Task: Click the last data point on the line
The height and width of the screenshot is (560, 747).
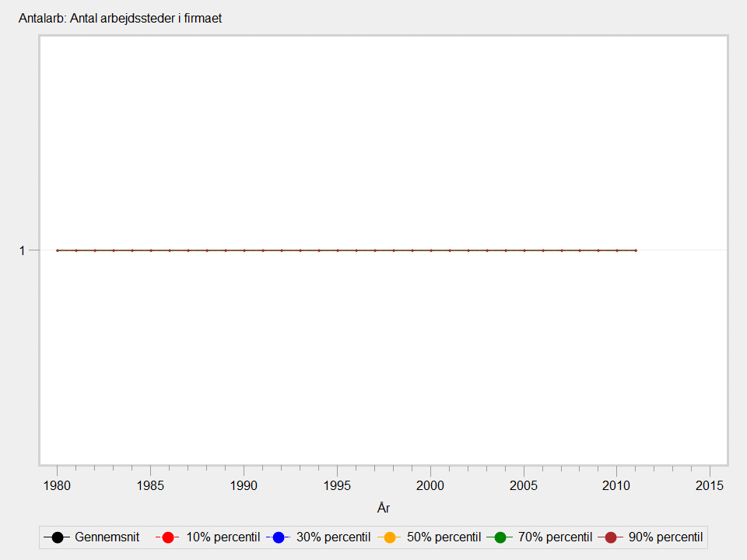Action: pyautogui.click(x=636, y=250)
